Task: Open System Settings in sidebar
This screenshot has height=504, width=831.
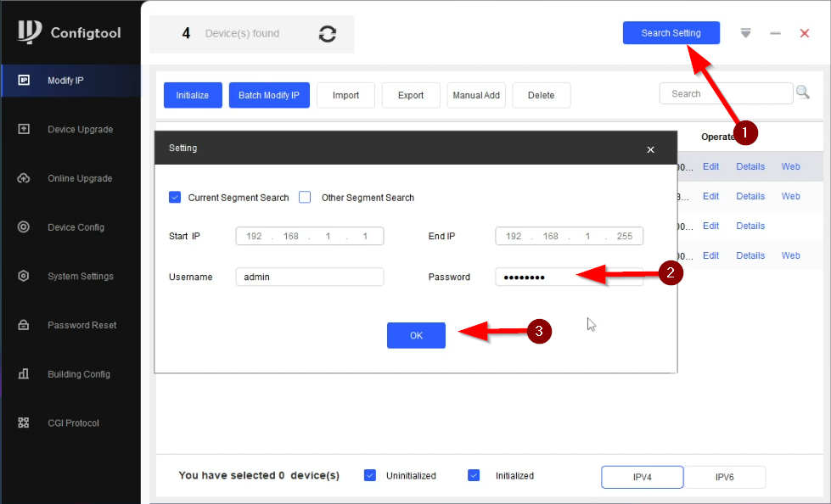Action: point(80,277)
